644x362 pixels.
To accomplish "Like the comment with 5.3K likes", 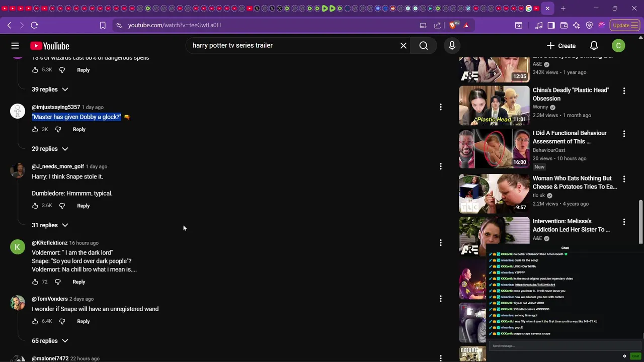I will (x=35, y=70).
